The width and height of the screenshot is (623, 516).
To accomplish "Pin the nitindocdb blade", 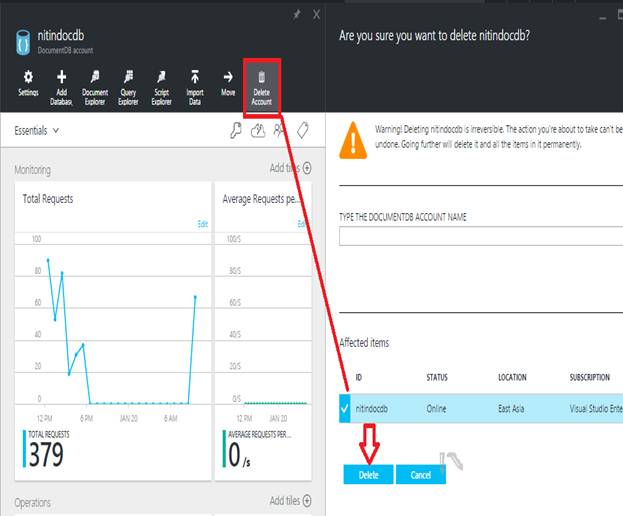I will [x=297, y=15].
